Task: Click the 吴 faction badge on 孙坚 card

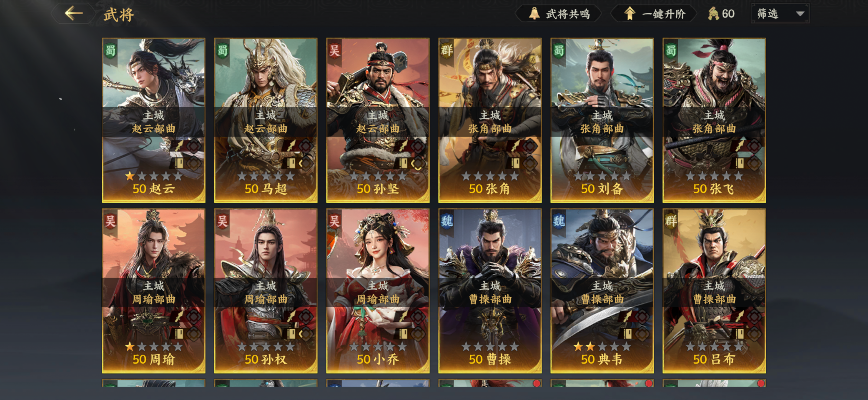Action: pos(335,51)
